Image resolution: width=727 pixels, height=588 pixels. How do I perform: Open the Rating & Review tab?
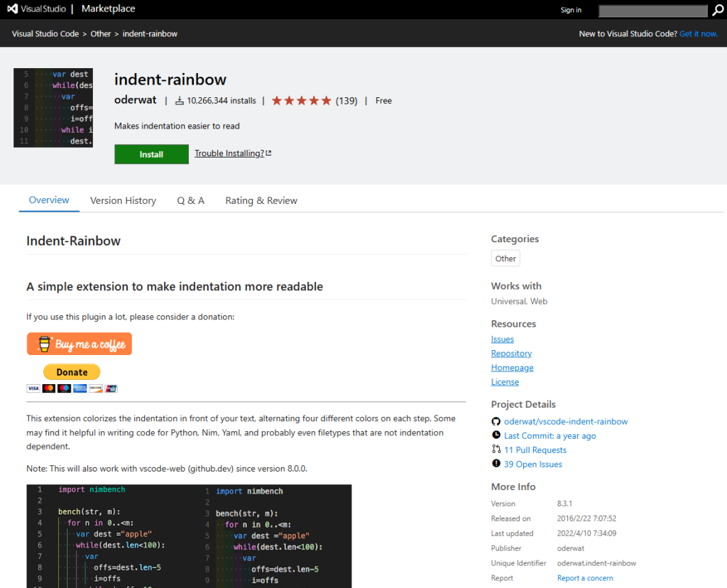coord(261,200)
